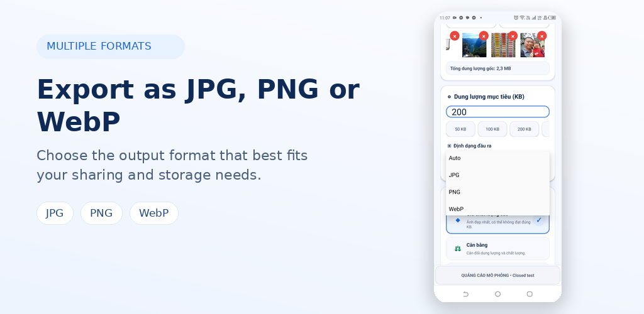Tap the Android home circle button
The height and width of the screenshot is (314, 644).
[x=498, y=294]
